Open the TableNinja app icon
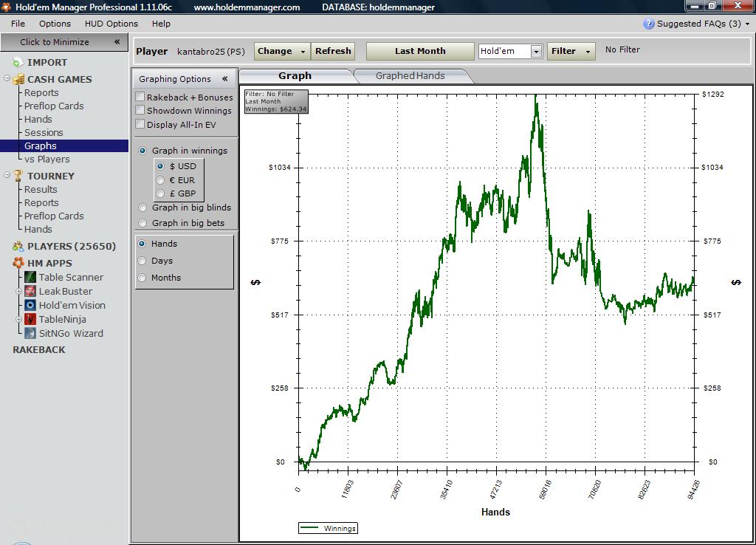The width and height of the screenshot is (756, 545). click(30, 319)
